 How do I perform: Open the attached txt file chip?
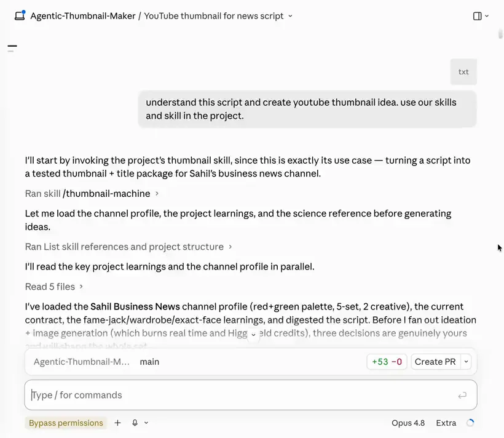(463, 72)
